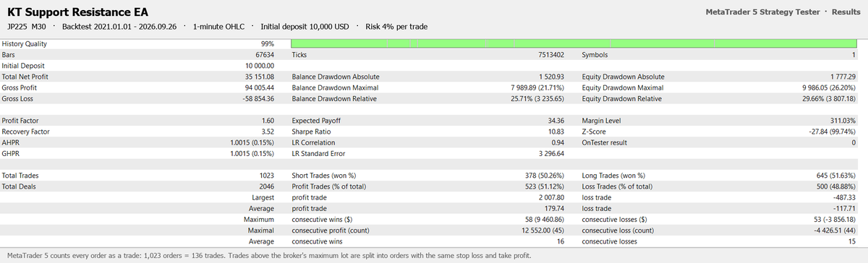Click consecutive wins value 58 (9 460.86)
Viewport: 868px width, 263px height.
tap(540, 219)
